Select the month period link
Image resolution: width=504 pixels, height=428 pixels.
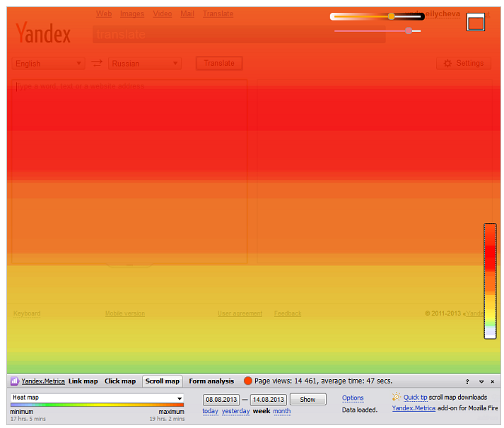[x=281, y=411]
